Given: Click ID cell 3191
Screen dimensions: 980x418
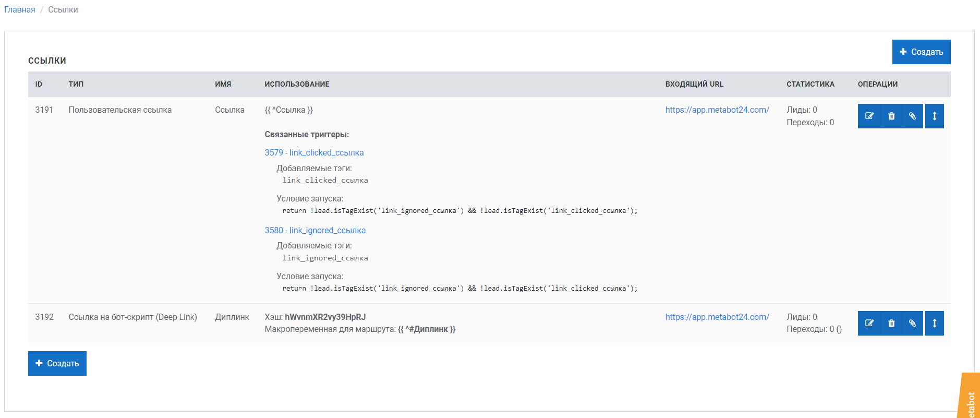Looking at the screenshot, I should (x=44, y=110).
